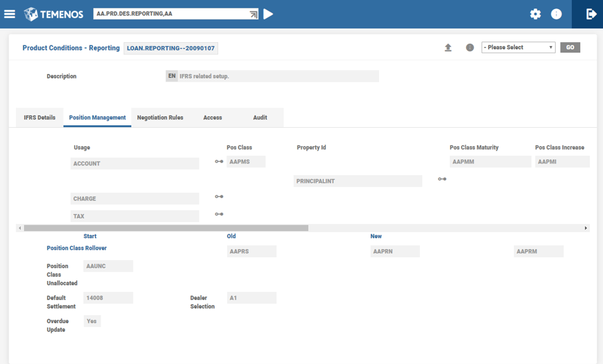Click the sign-out icon at top right

click(591, 14)
